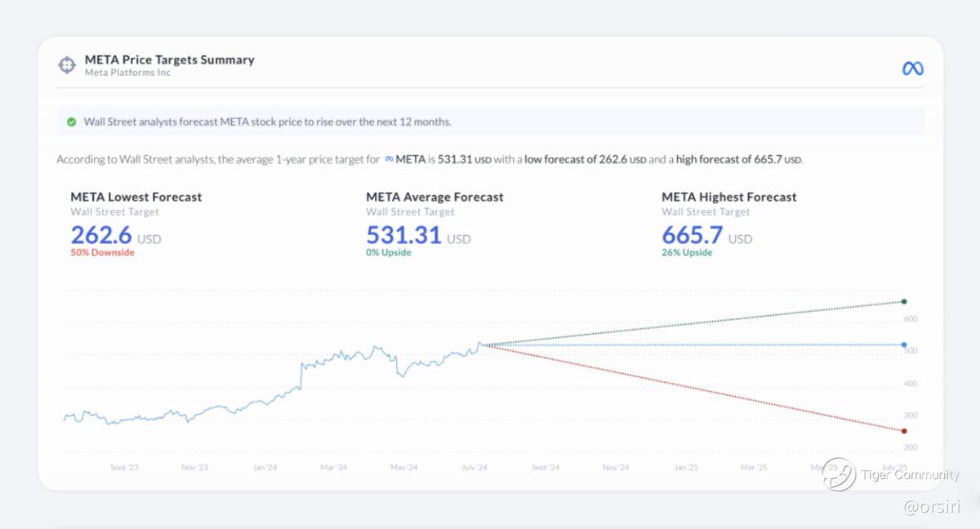Select the 262.6 USD lowest forecast value
The height and width of the screenshot is (529, 980).
point(101,235)
